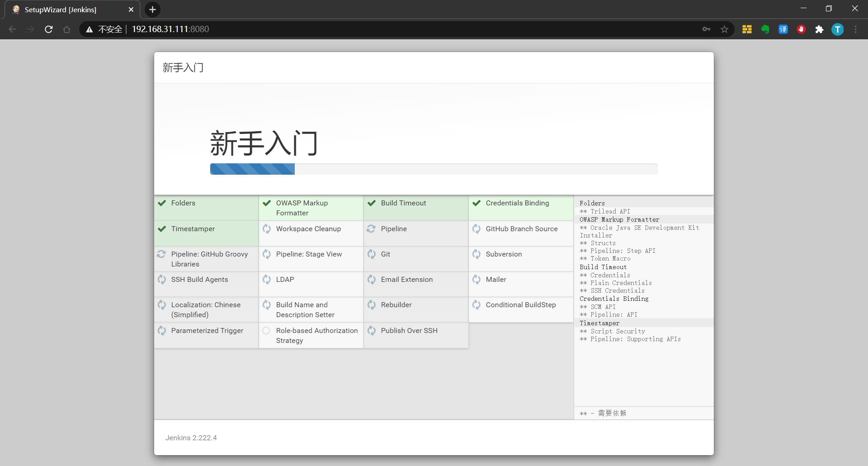Click '** SCM API' in the install log

(x=598, y=307)
